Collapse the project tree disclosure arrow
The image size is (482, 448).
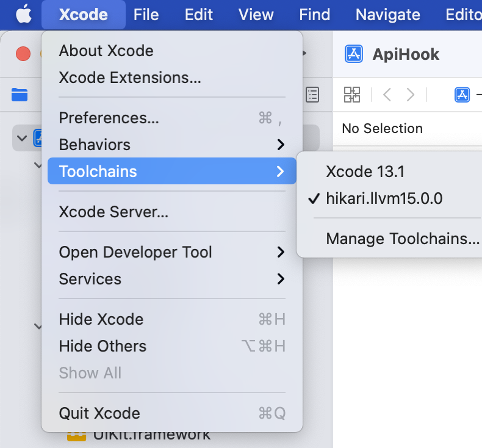pos(23,138)
